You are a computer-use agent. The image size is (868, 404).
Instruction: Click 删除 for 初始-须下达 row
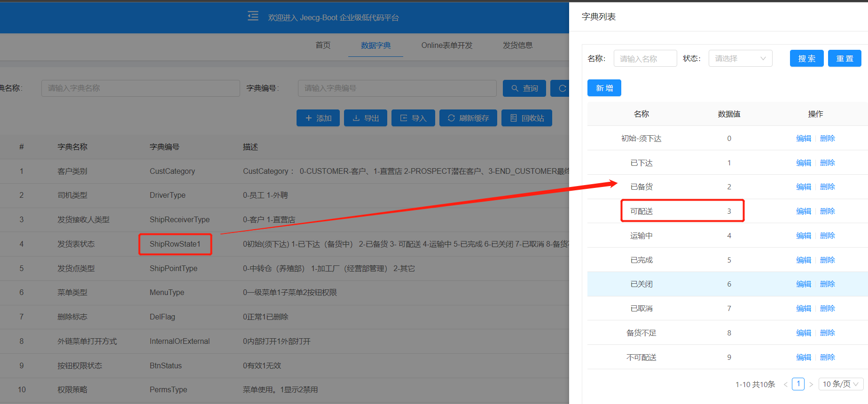[828, 138]
